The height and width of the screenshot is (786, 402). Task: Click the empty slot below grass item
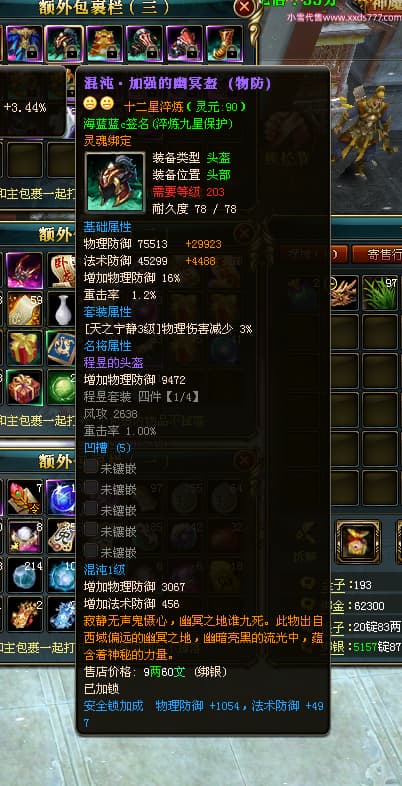[x=380, y=331]
